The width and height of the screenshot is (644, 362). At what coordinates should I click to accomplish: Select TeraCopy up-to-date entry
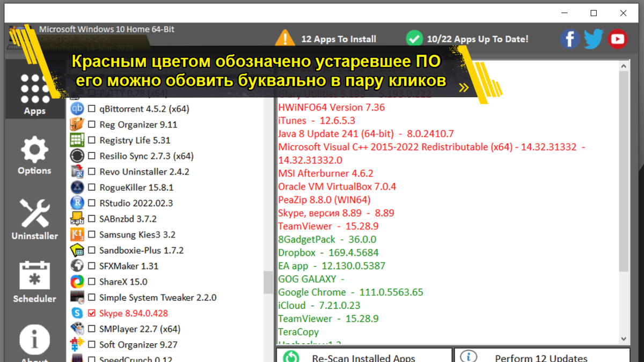click(x=298, y=332)
